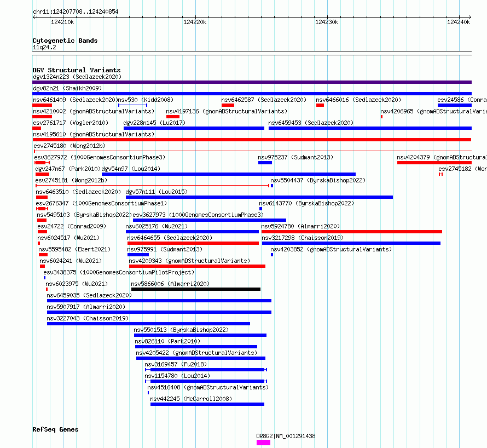The height and width of the screenshot is (448, 487).
Task: Click nsv4516408 gnomADStructuralVariants label
Action: pyautogui.click(x=208, y=387)
